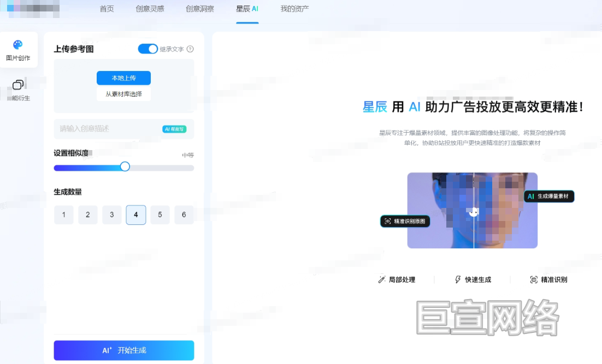Image resolution: width=602 pixels, height=364 pixels.
Task: Click the comparison handle on preview image
Action: (x=474, y=211)
